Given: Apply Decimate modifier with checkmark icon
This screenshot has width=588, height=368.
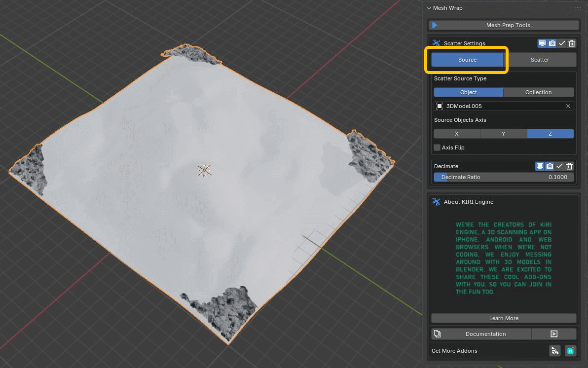Looking at the screenshot, I should click(559, 166).
